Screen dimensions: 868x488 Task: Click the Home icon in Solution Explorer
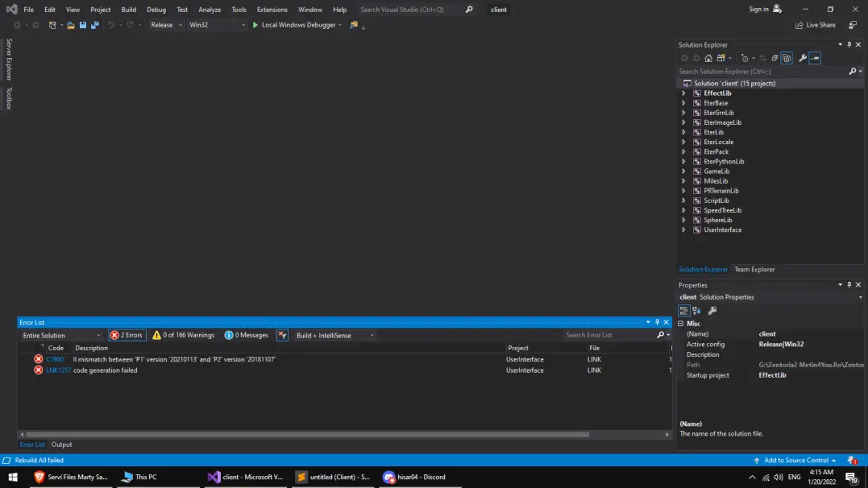[708, 58]
